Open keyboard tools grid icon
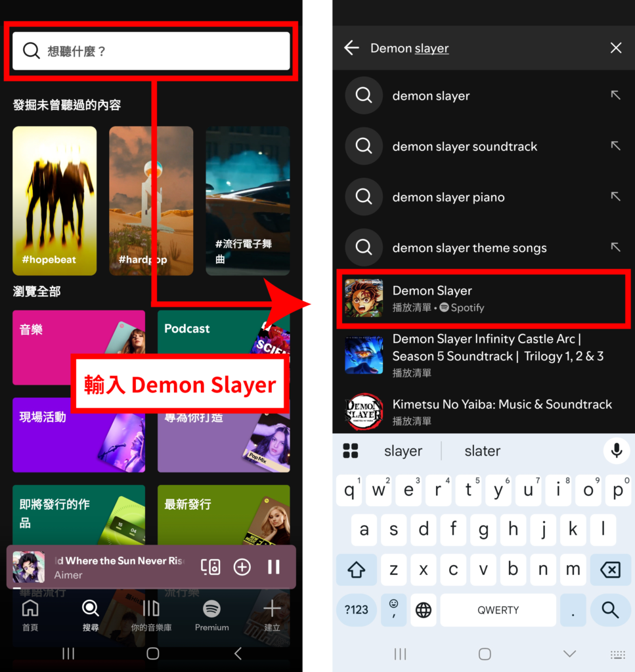 pyautogui.click(x=350, y=451)
